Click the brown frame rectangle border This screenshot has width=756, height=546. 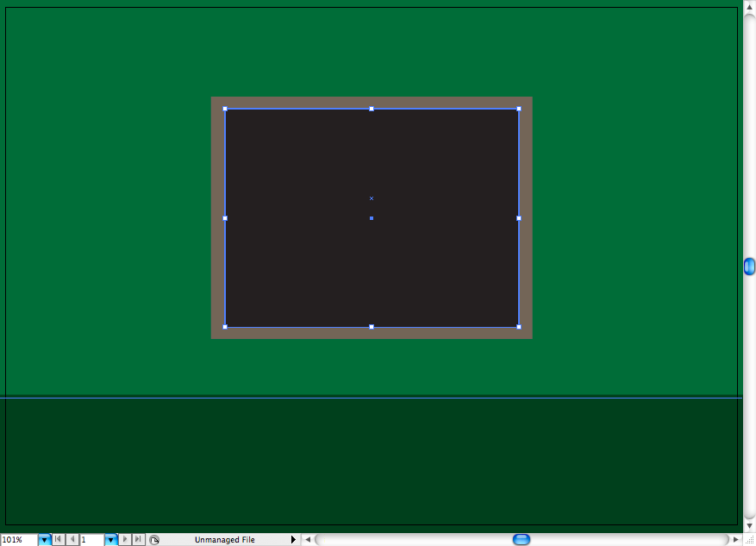coord(372,103)
